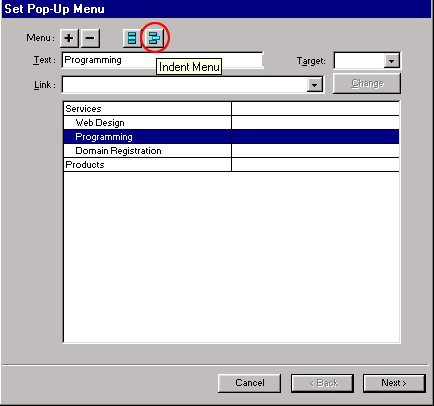Select the Products menu row
Viewport: 434px width, 406px height.
147,165
